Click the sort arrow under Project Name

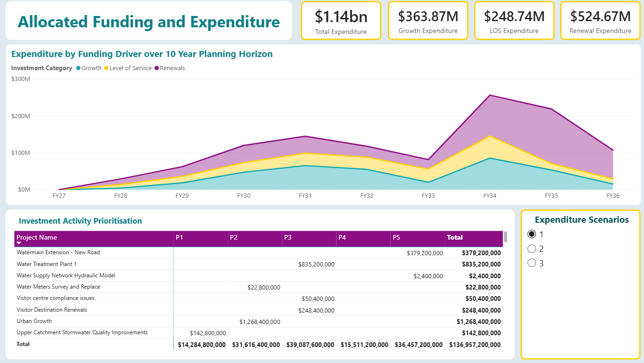point(19,243)
